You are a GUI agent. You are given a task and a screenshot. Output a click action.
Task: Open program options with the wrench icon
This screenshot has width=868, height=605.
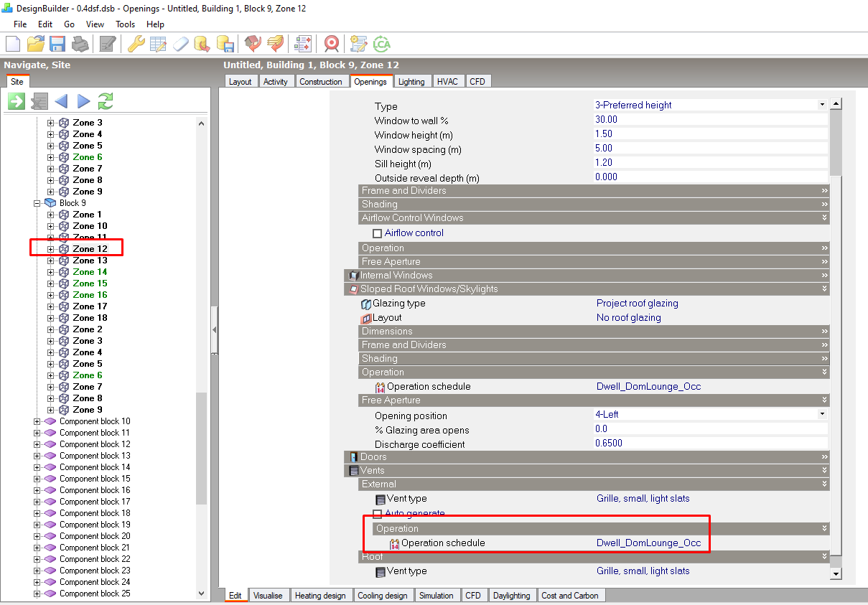[x=136, y=44]
